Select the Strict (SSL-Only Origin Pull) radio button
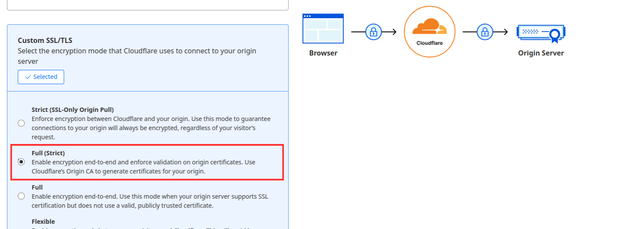The width and height of the screenshot is (644, 229). click(21, 123)
